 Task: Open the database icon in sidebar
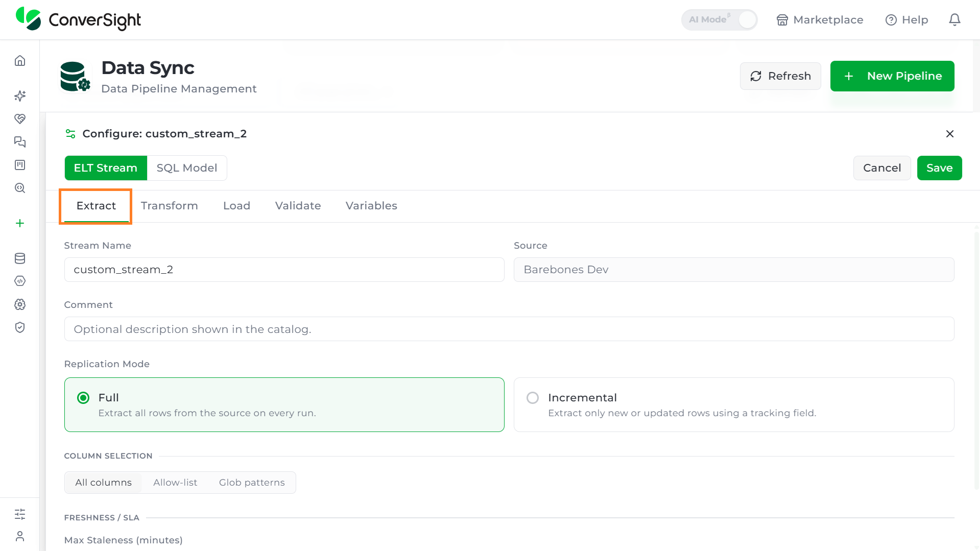pos(20,258)
